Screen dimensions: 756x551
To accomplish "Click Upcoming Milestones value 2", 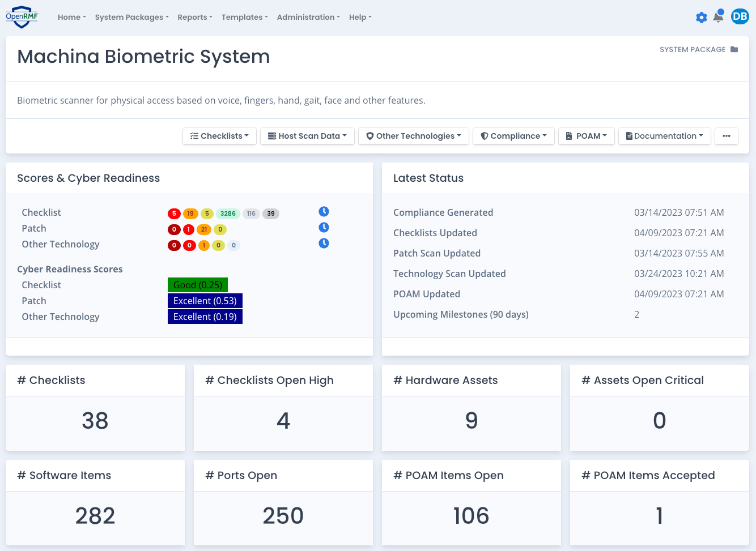I will click(x=637, y=314).
